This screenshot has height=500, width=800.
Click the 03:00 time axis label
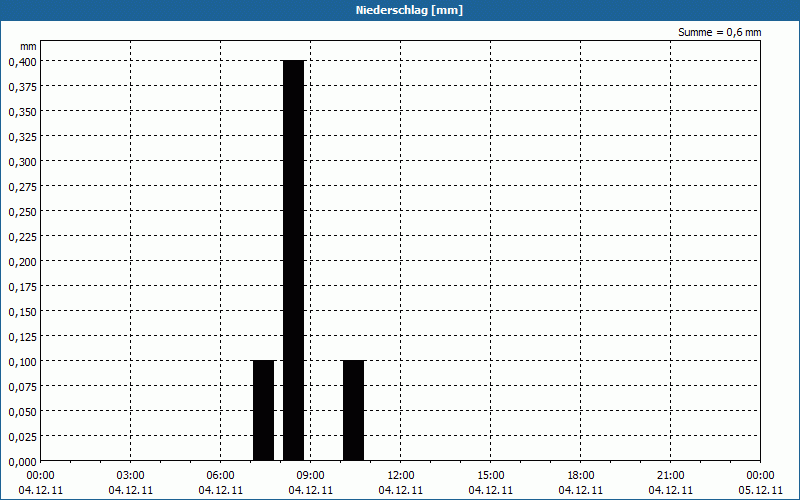131,475
